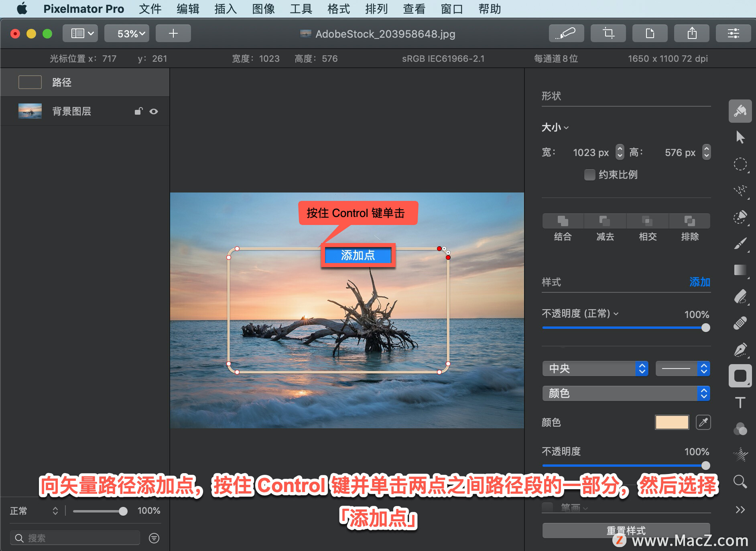Image resolution: width=756 pixels, height=551 pixels.
Task: Click the blue 添加 style link
Action: pos(700,282)
